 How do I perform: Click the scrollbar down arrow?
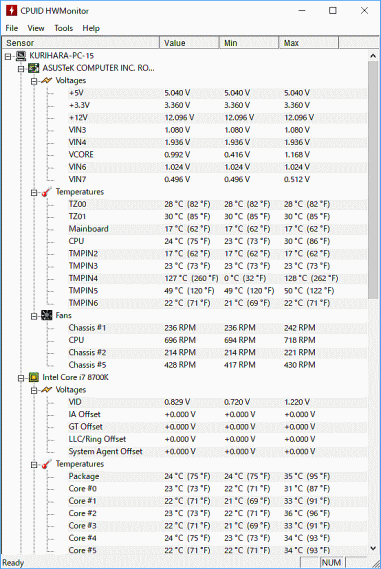tap(373, 548)
